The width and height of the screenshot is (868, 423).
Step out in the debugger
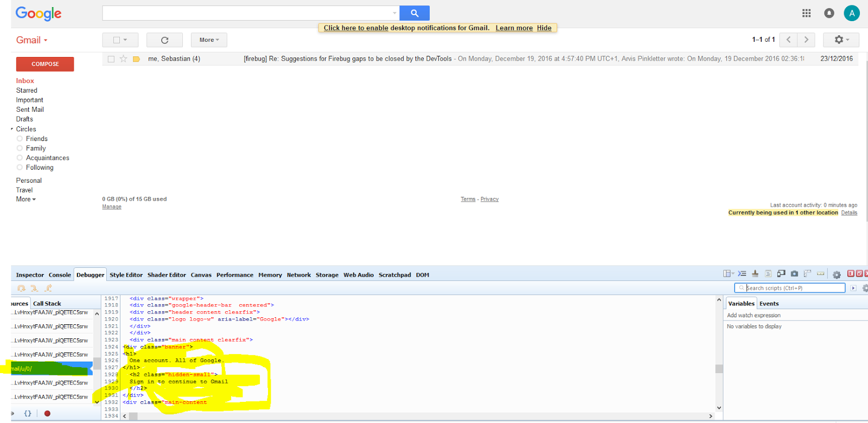point(48,289)
